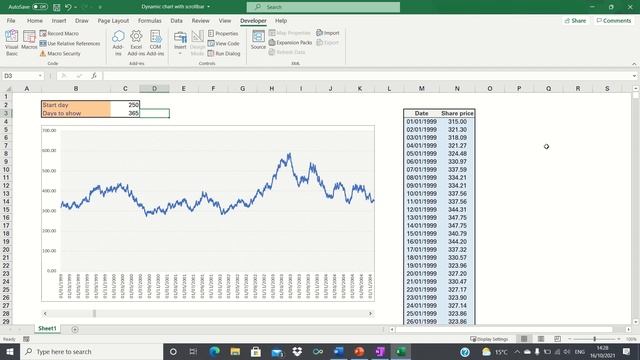Open the Visual Basic editor
The width and height of the screenshot is (640, 360).
(x=11, y=42)
